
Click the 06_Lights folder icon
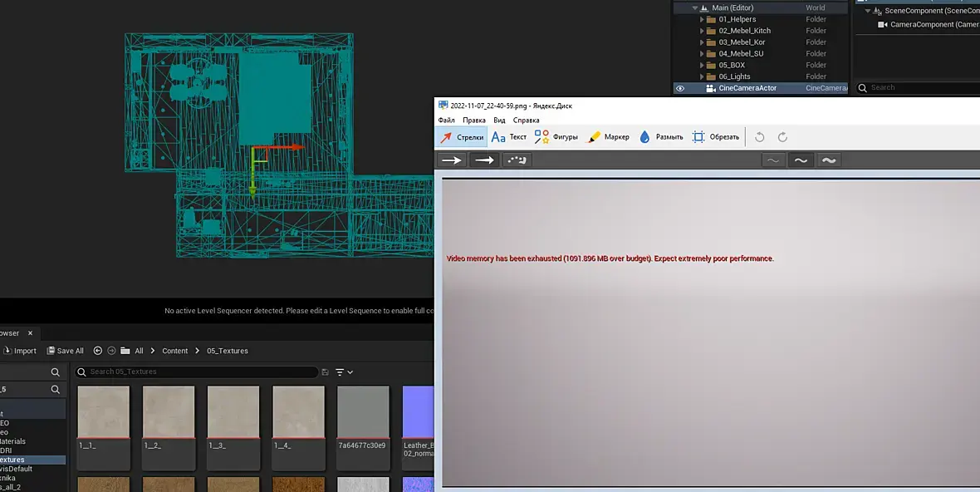point(711,76)
